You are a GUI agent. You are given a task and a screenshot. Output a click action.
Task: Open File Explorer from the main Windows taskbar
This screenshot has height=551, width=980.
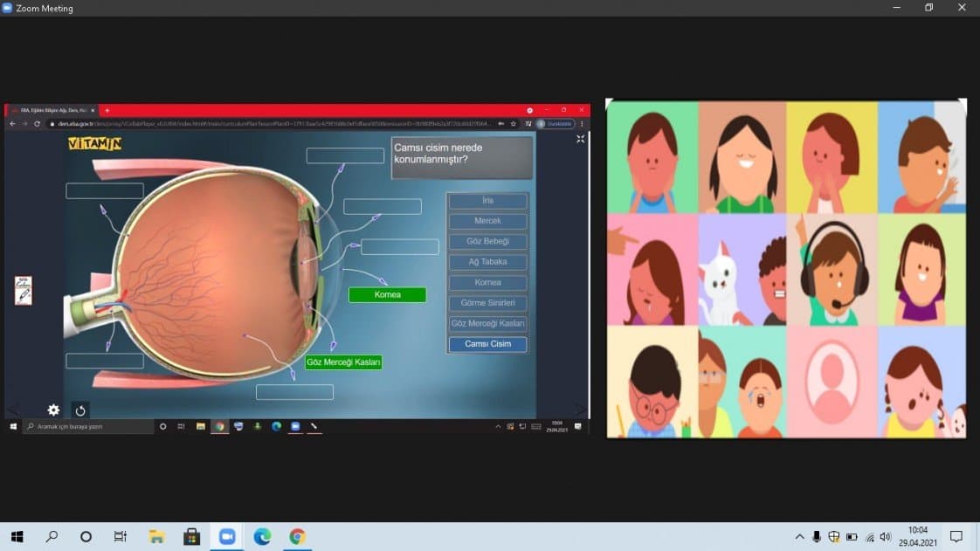(156, 537)
